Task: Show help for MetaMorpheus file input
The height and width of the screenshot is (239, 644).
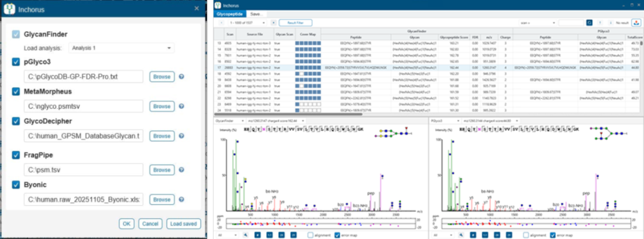Action: [181, 106]
